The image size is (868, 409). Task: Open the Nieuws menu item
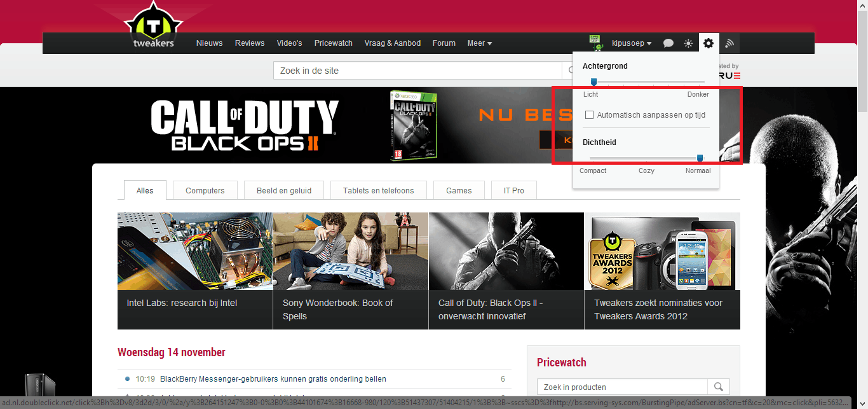[209, 43]
